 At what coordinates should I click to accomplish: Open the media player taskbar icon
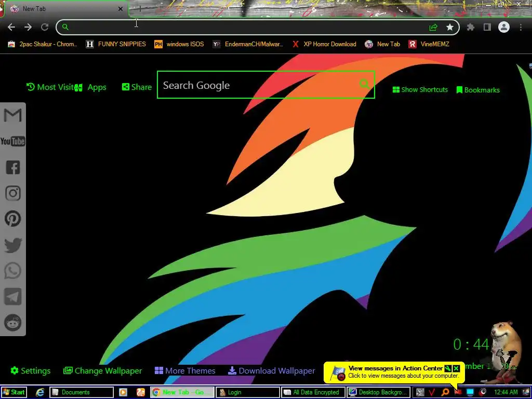click(x=123, y=392)
